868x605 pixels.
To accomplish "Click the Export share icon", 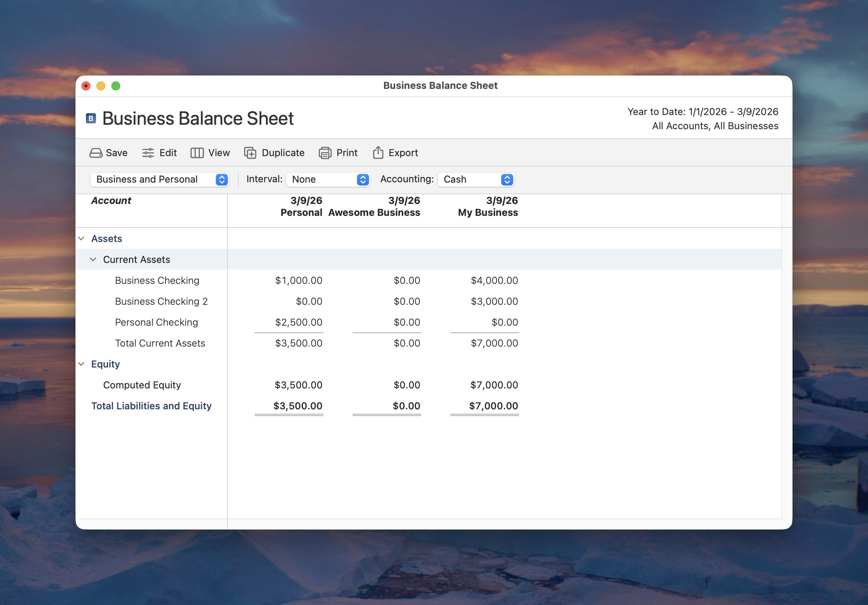I will click(x=378, y=153).
